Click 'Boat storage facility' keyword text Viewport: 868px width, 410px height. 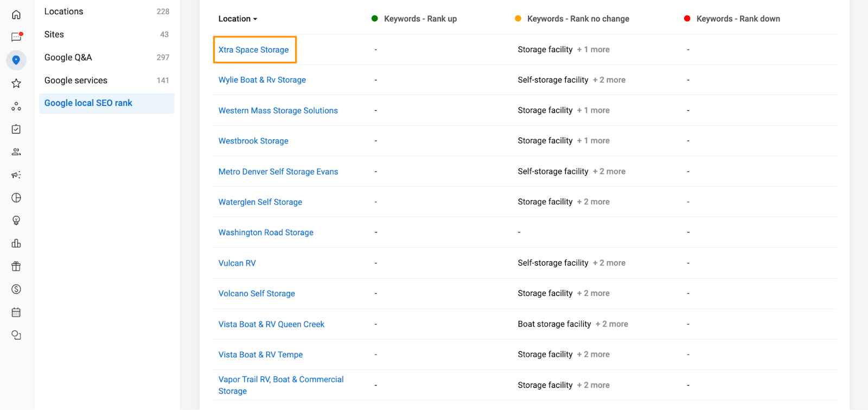click(x=554, y=324)
